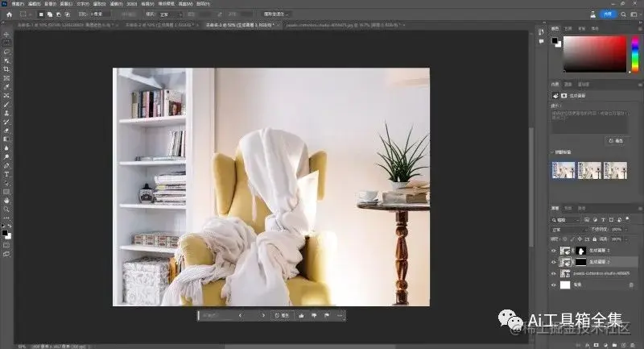The width and height of the screenshot is (644, 349).
Task: Open the File menu
Action: coord(17,4)
